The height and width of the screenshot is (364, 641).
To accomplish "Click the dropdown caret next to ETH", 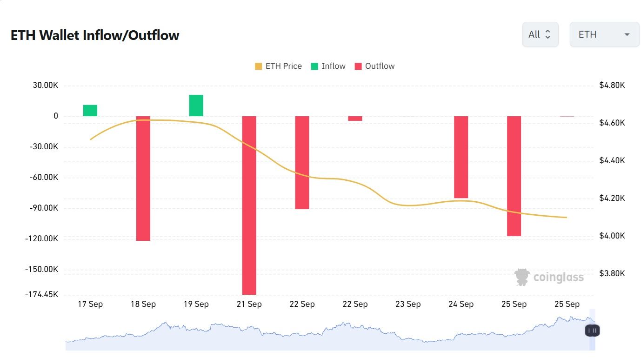I will 628,34.
